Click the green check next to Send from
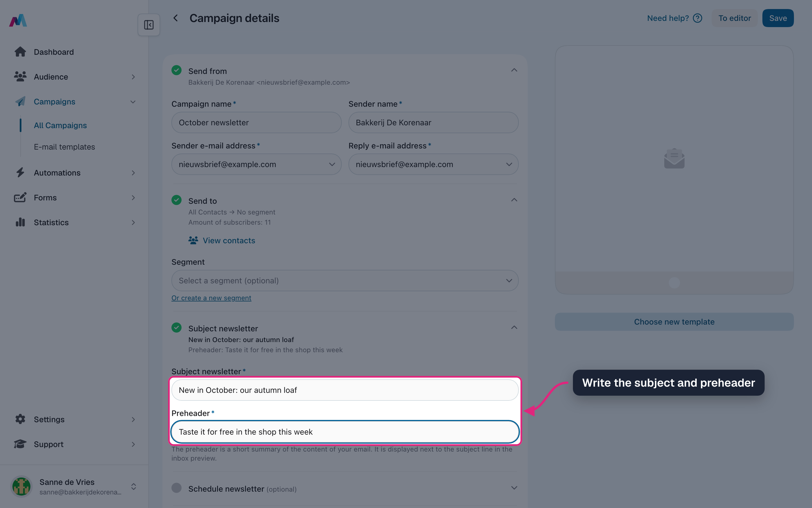The width and height of the screenshot is (812, 508). (176, 70)
